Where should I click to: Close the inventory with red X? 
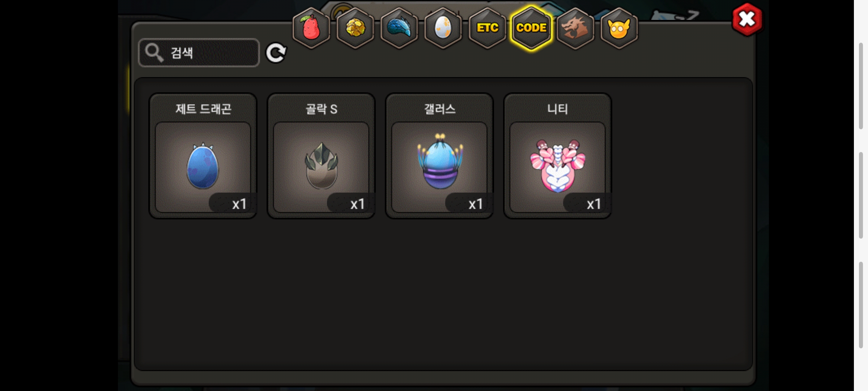click(x=747, y=20)
